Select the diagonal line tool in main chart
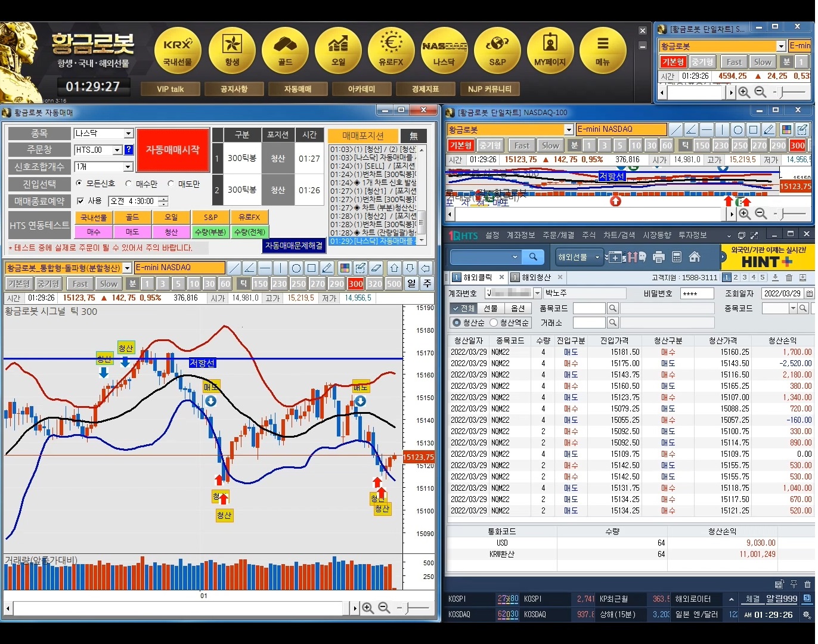The height and width of the screenshot is (644, 818). click(x=234, y=268)
